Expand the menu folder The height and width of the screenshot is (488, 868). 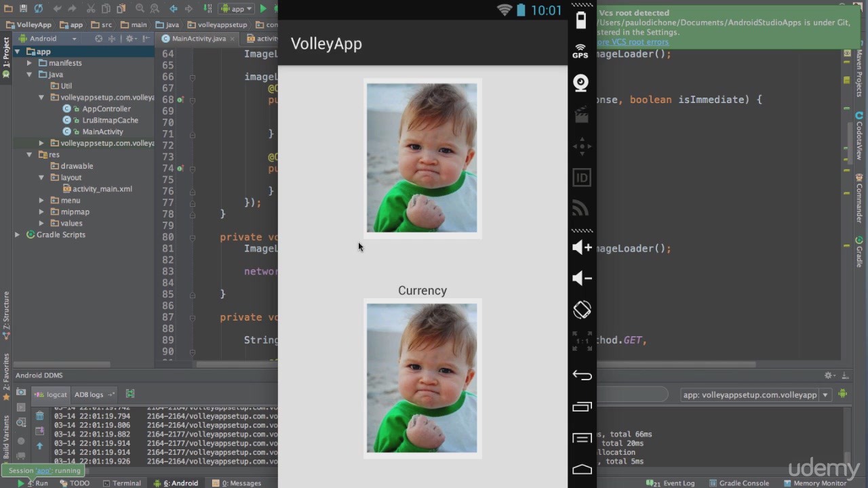[x=41, y=201]
